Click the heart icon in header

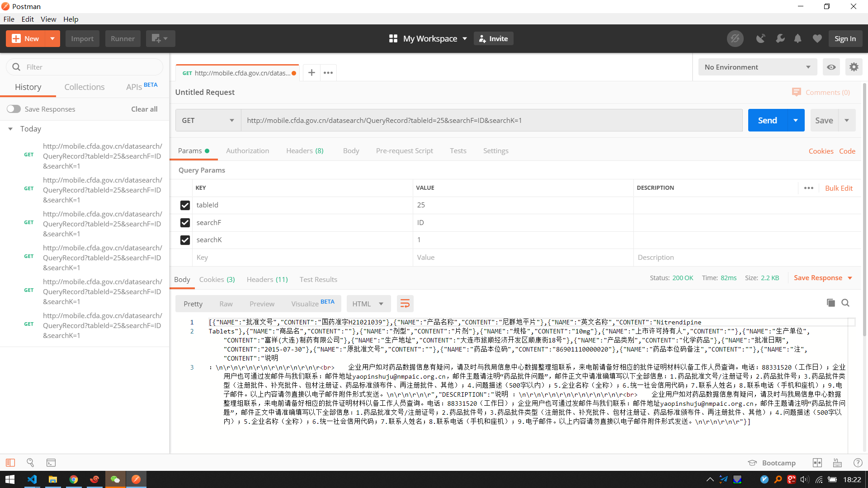pos(817,38)
